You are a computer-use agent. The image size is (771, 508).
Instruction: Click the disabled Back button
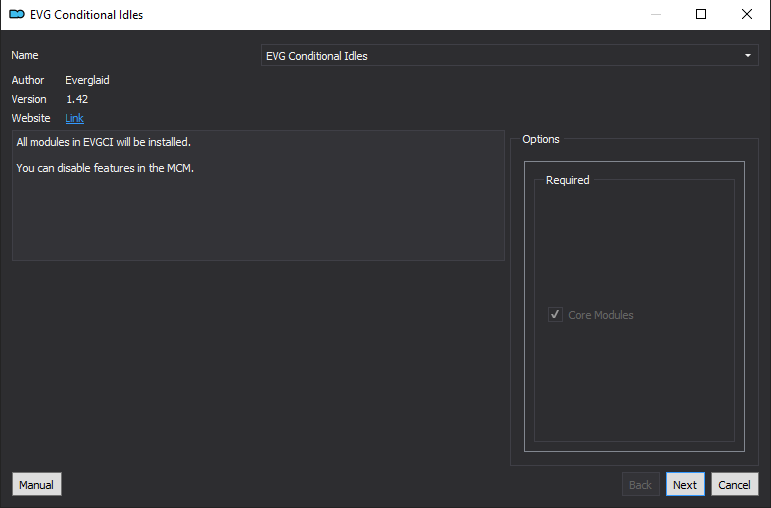640,484
